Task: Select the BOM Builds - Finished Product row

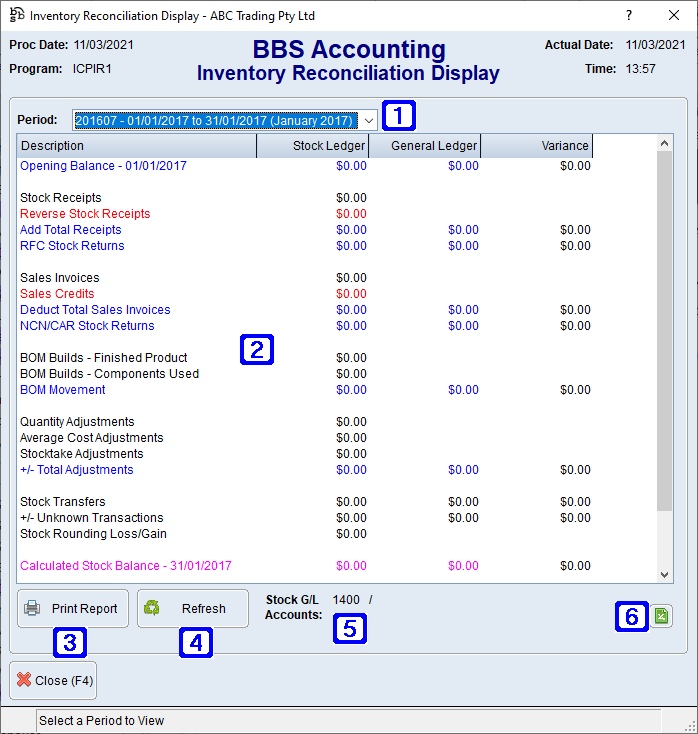Action: pyautogui.click(x=305, y=358)
